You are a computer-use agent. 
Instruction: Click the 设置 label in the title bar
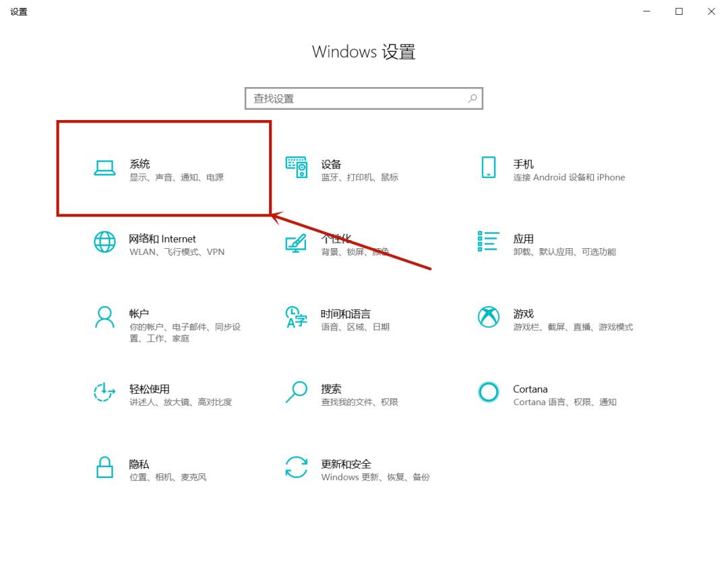(18, 11)
